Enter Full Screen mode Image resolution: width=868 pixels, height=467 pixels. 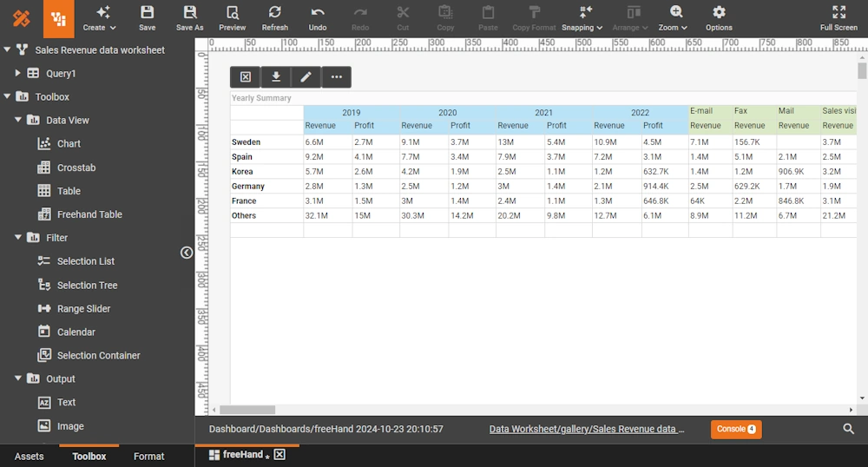pyautogui.click(x=838, y=17)
